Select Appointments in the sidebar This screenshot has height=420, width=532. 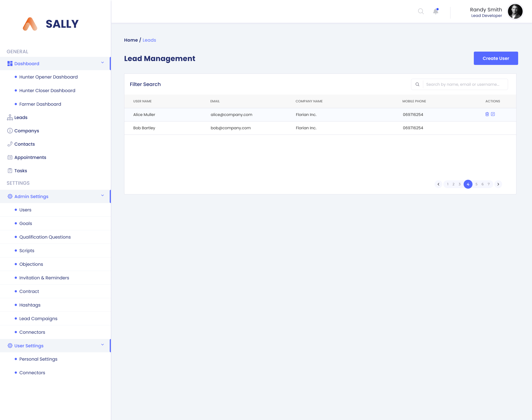[x=30, y=157]
